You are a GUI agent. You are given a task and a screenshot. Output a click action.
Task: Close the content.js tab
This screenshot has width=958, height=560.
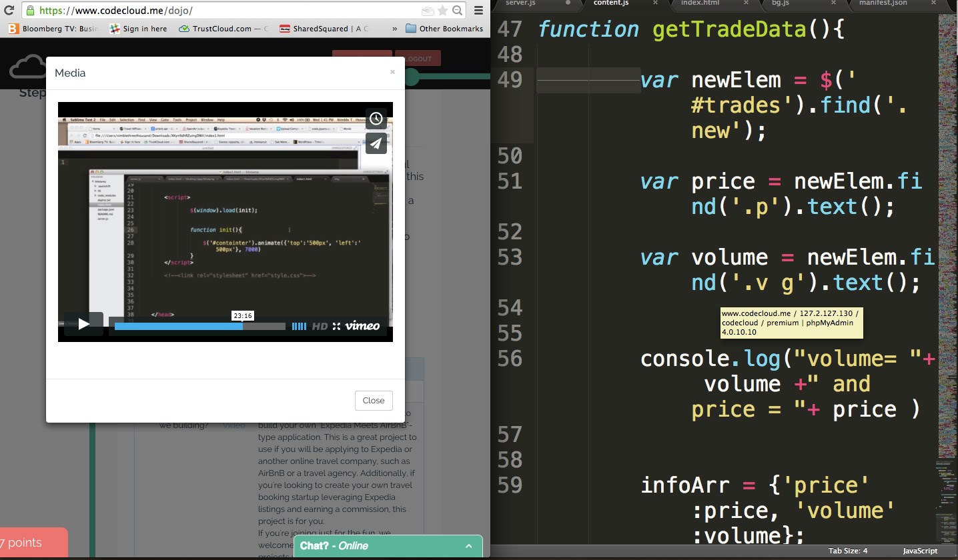coord(655,3)
